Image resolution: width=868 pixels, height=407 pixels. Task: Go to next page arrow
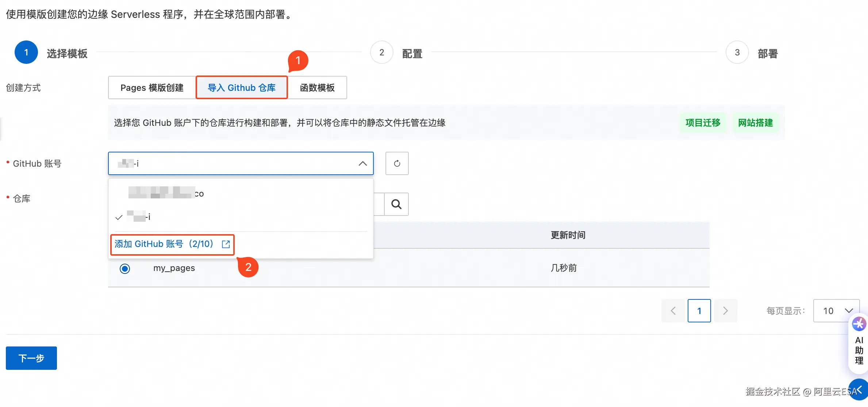[x=725, y=311]
